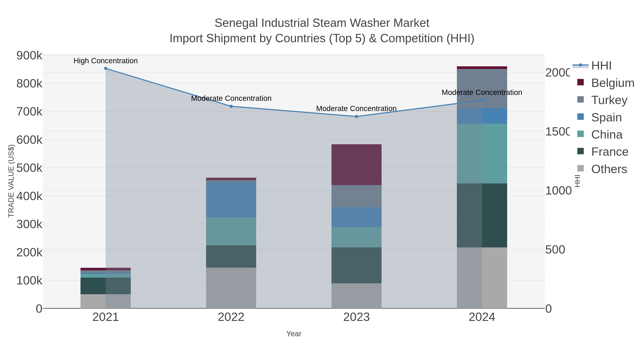Click the Year axis title

coord(294,334)
